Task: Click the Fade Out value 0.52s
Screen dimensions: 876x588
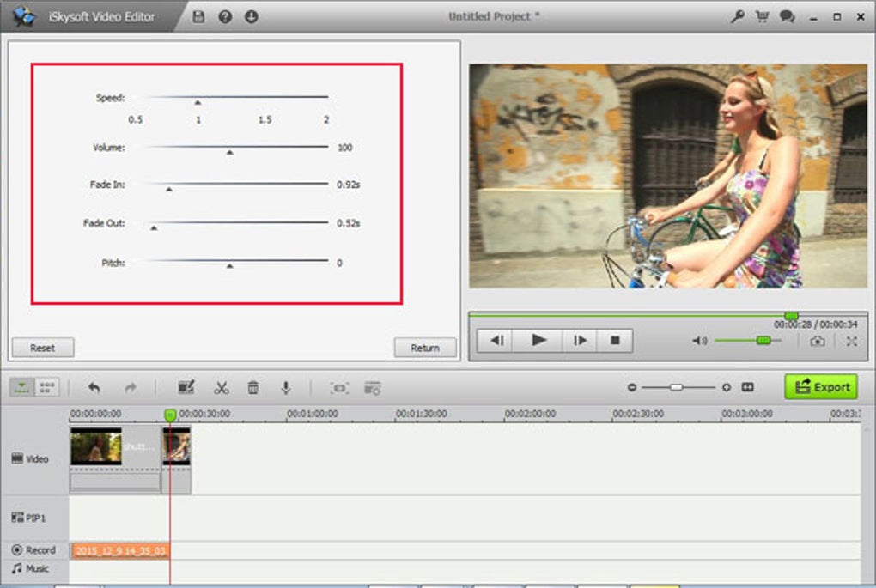Action: [348, 223]
